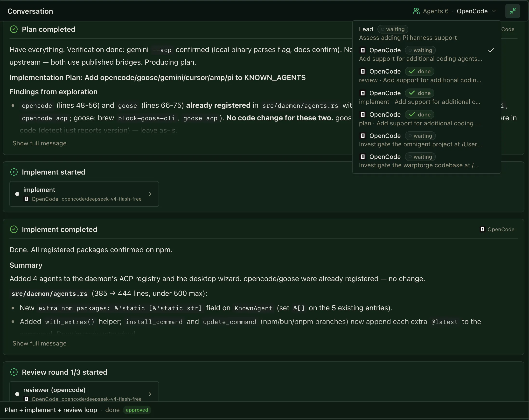The width and height of the screenshot is (529, 420).
Task: Expand the reviewer (opencode) card chevron
Action: [x=150, y=394]
